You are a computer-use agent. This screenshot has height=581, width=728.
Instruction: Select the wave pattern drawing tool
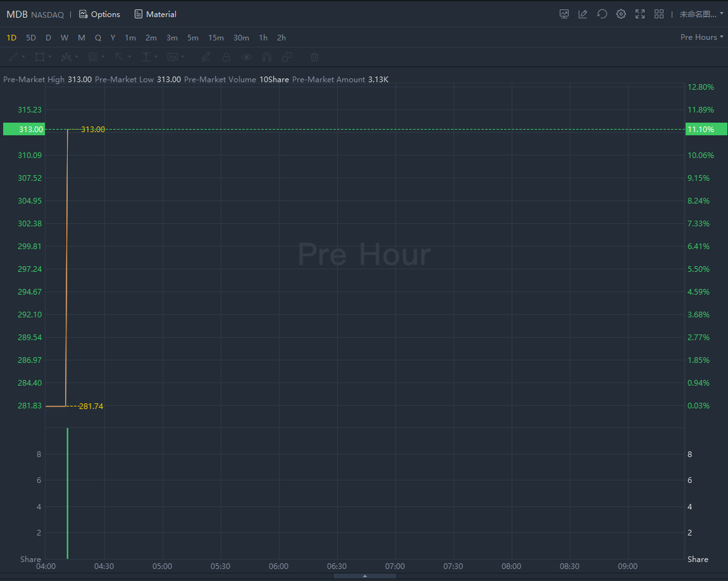pos(66,57)
